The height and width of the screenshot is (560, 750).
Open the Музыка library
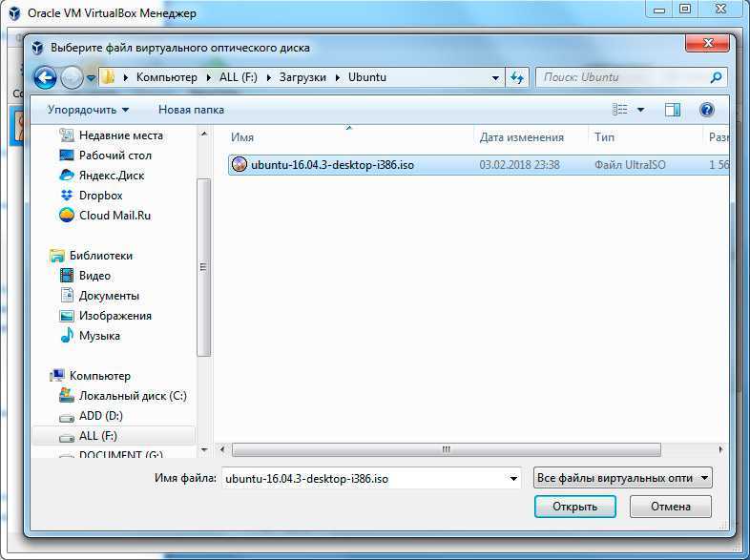click(x=99, y=336)
